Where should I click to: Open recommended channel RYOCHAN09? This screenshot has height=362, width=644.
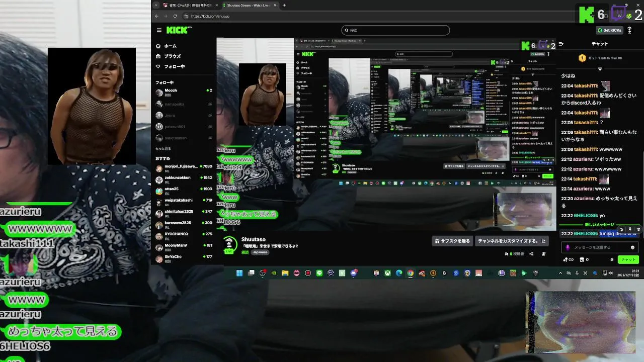coord(184,236)
